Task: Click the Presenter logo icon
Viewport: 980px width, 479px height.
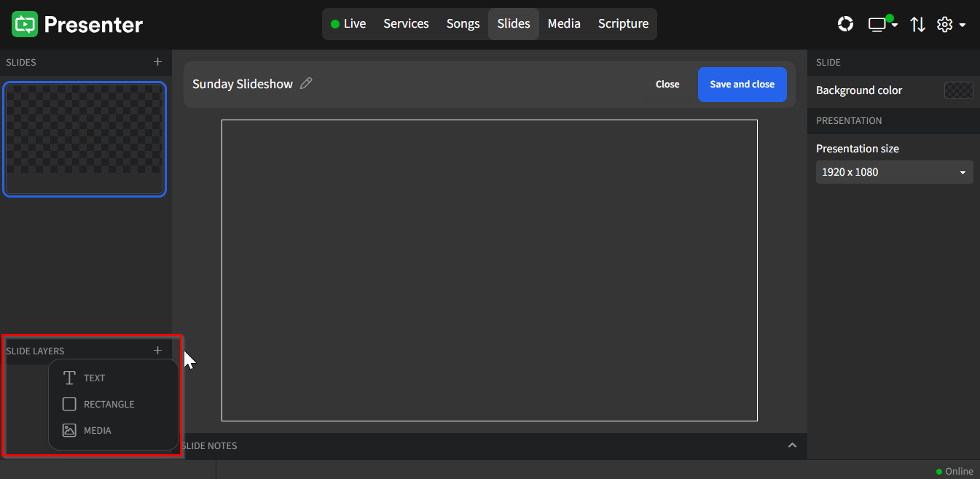Action: (24, 23)
